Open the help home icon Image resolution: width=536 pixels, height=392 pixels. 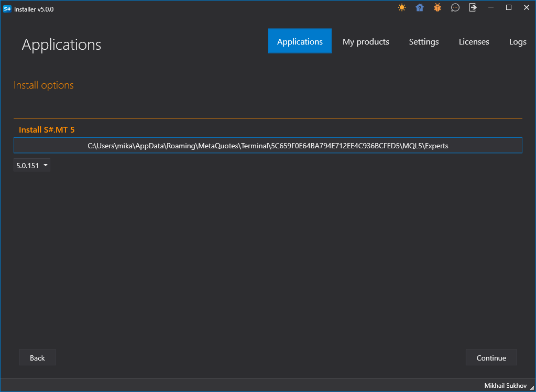tap(420, 7)
